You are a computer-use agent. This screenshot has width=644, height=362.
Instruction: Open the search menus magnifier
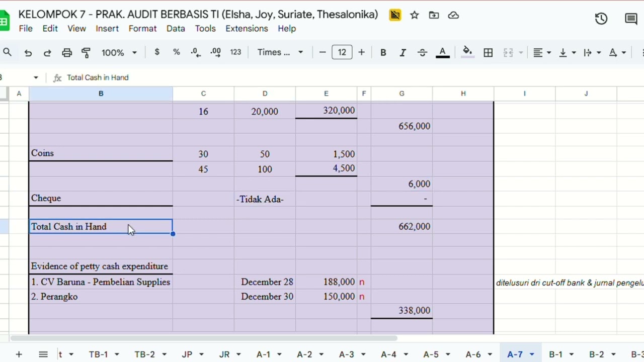click(7, 52)
